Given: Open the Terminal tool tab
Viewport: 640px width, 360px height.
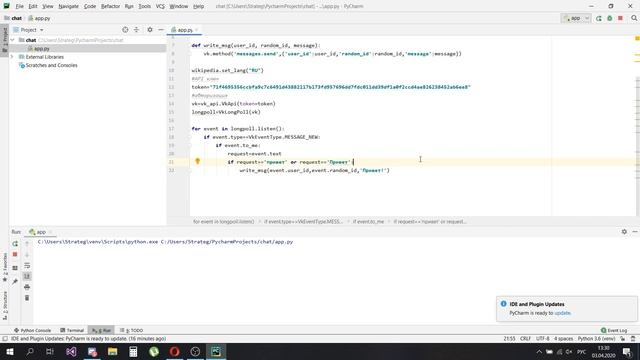Looking at the screenshot, I should 72,330.
